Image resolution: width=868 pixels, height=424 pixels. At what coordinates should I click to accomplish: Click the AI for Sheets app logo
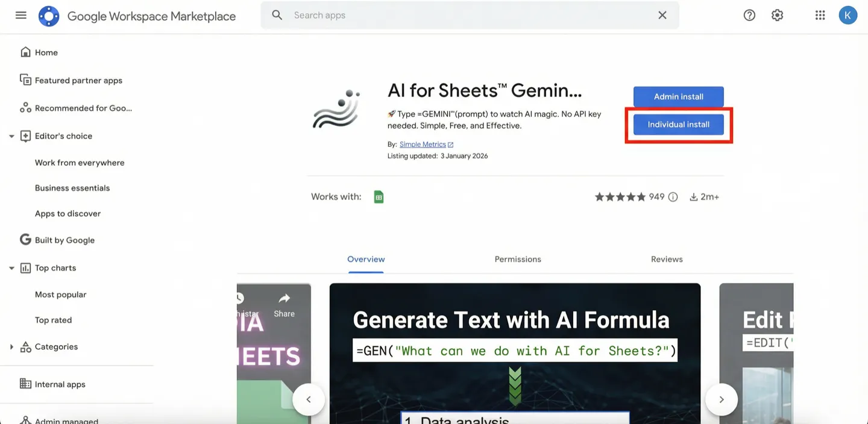click(x=336, y=108)
